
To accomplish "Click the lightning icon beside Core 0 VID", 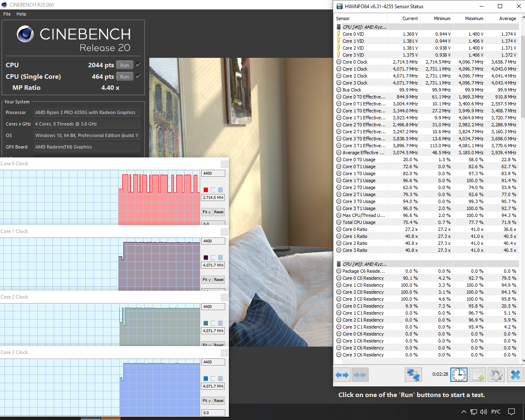I will 339,34.
